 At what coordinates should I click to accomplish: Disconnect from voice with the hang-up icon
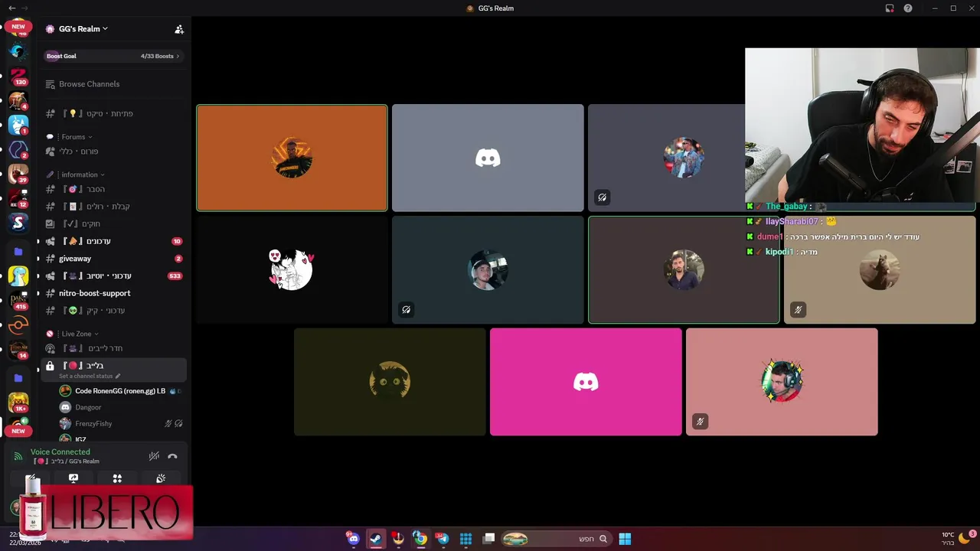172,456
